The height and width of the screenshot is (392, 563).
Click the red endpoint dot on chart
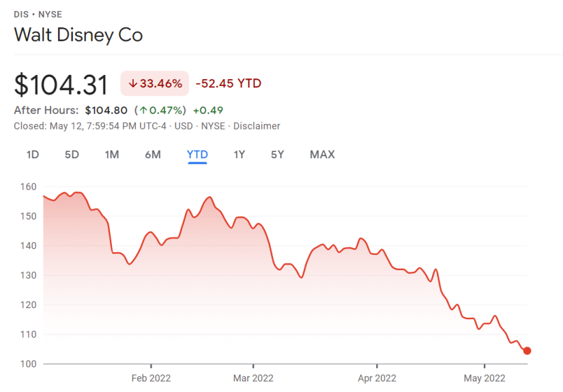coord(527,351)
